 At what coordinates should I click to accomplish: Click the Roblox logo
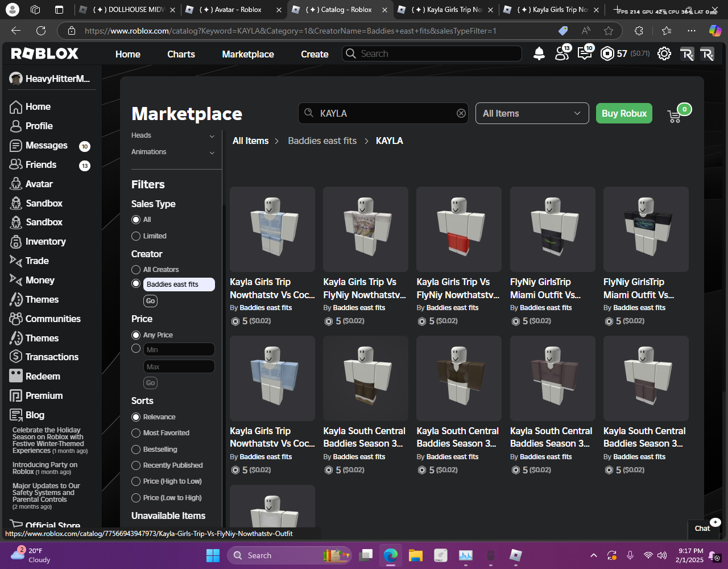(45, 53)
